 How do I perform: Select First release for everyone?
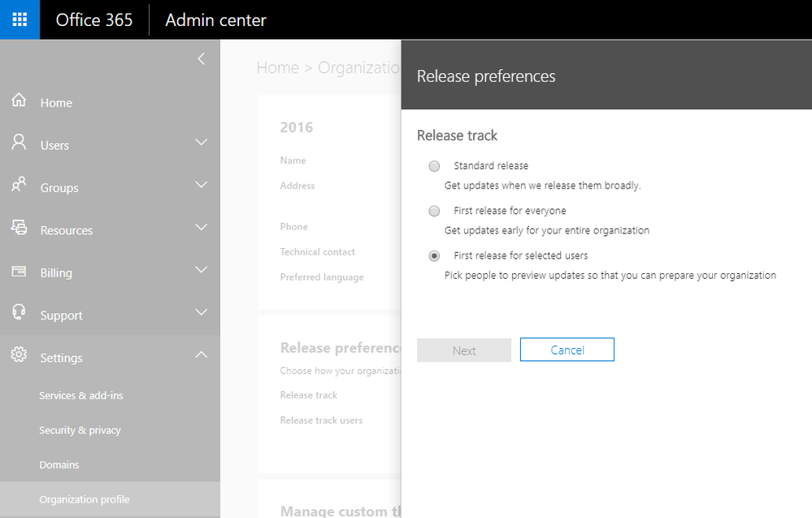pos(434,211)
